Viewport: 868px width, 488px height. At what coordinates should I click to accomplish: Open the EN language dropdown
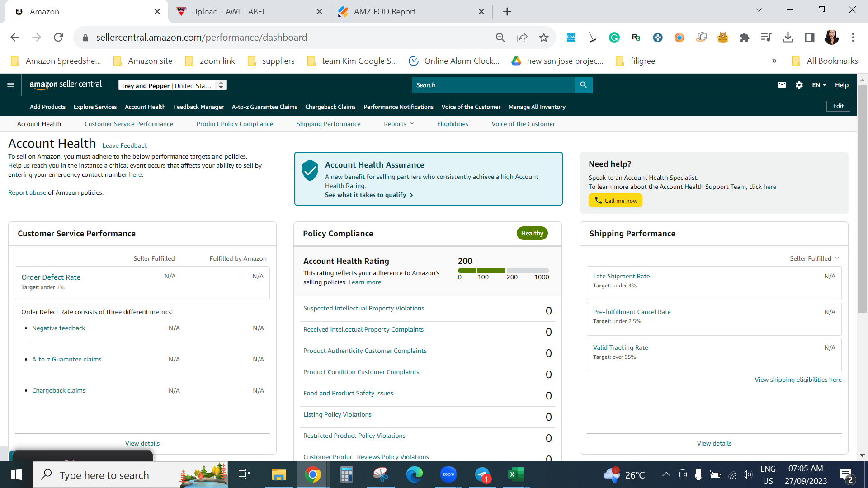coord(819,85)
